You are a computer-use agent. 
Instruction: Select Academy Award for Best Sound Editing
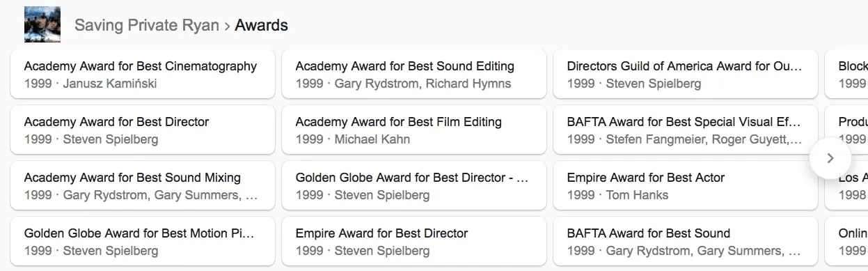pyautogui.click(x=414, y=75)
